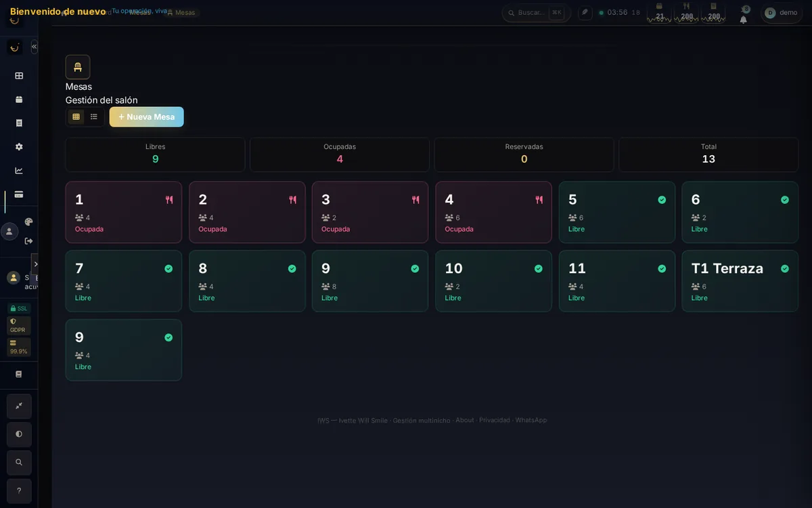This screenshot has width=812, height=508.
Task: Click the chair Mesas page icon
Action: 78,67
